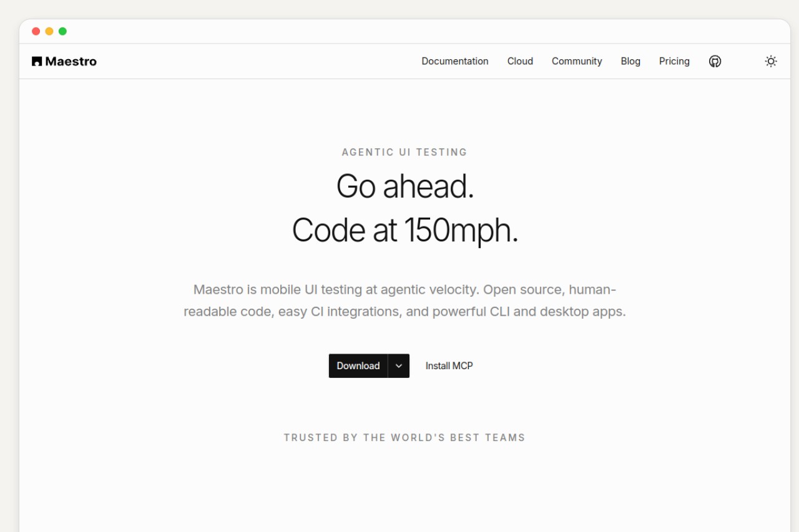
Task: Go to the Cloud nav item
Action: [x=520, y=61]
